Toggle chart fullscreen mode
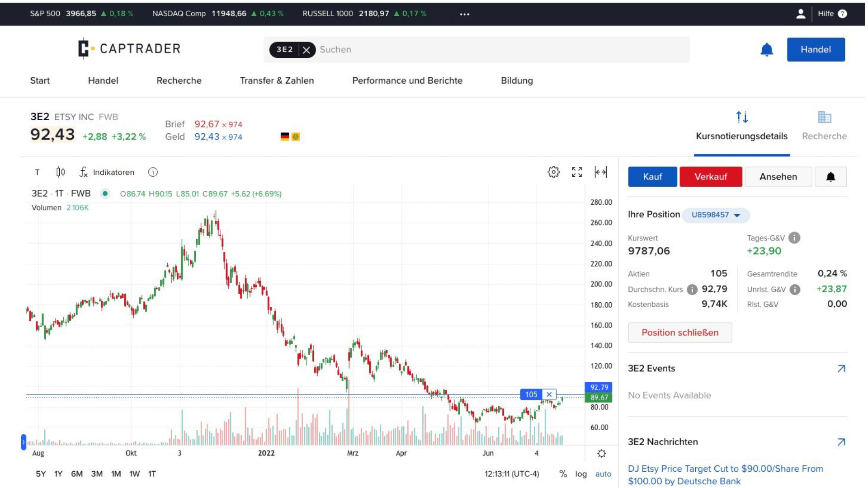 point(577,172)
